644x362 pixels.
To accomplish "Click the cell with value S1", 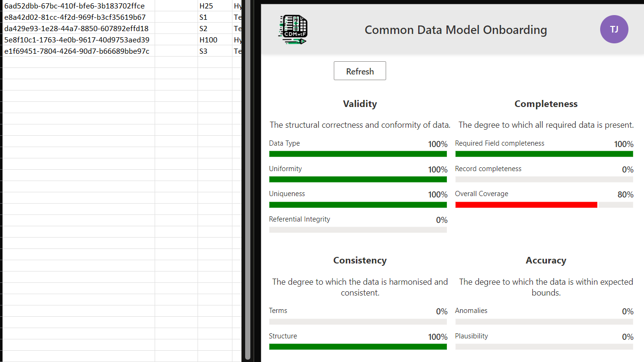I will pyautogui.click(x=215, y=17).
